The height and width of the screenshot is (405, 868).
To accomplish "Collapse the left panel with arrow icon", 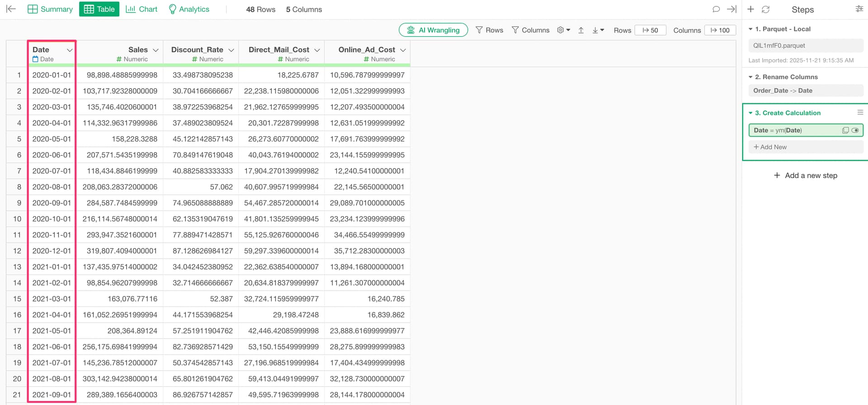I will tap(11, 9).
